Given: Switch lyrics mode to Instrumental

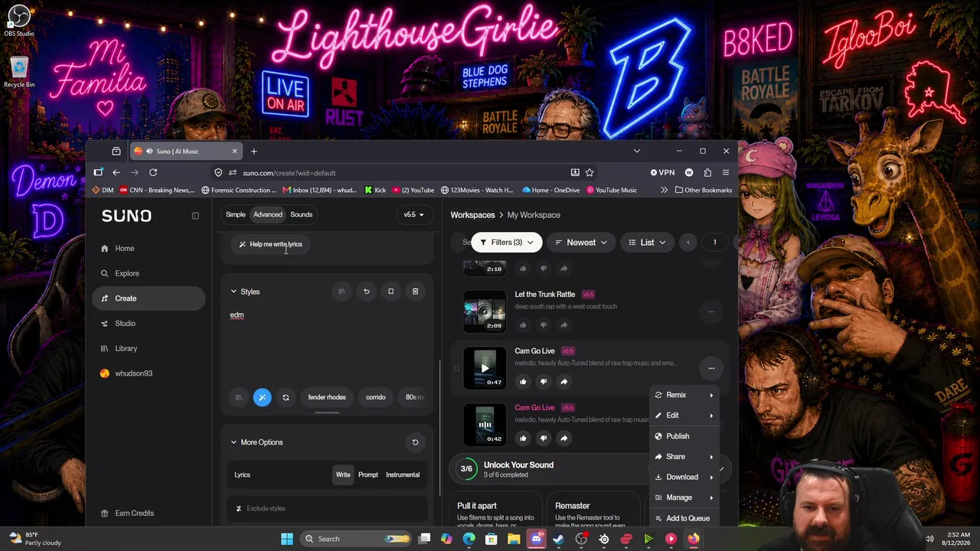Looking at the screenshot, I should 403,474.
